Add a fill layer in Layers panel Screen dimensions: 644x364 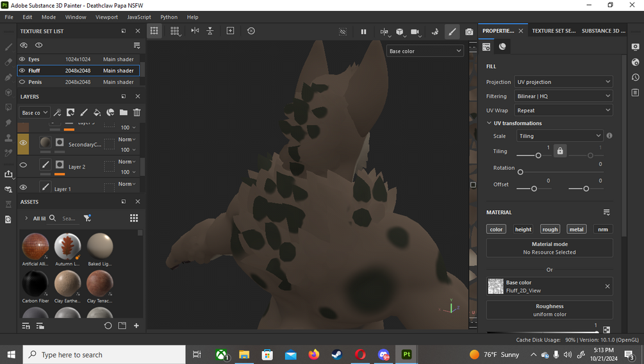tap(97, 112)
